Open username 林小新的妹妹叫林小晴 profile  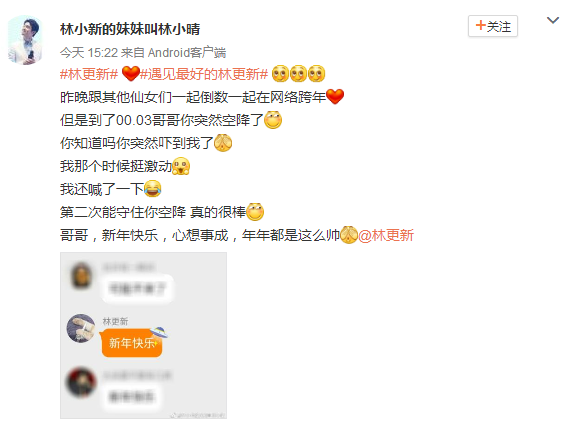(x=130, y=29)
